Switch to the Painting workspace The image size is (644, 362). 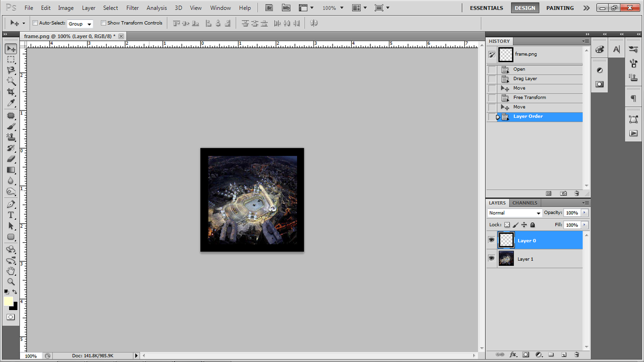point(559,8)
